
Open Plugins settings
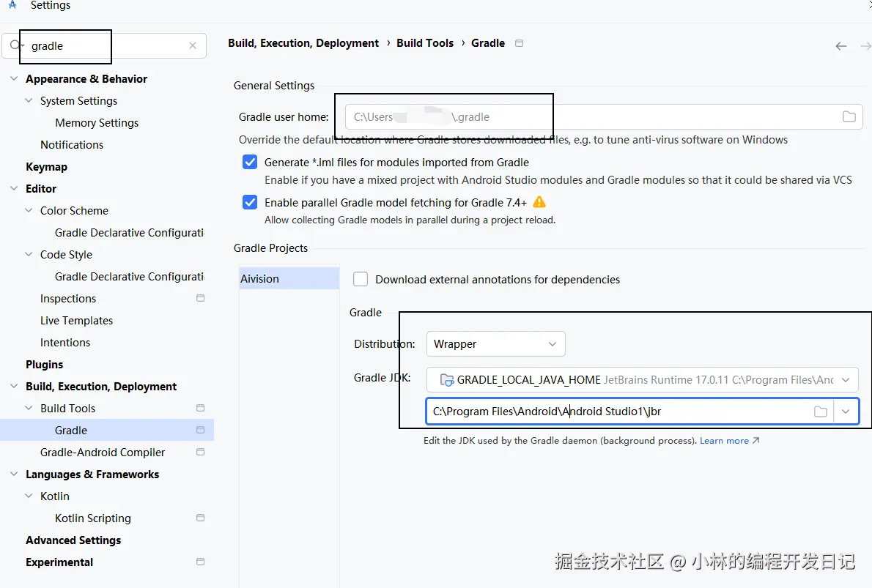pos(45,365)
